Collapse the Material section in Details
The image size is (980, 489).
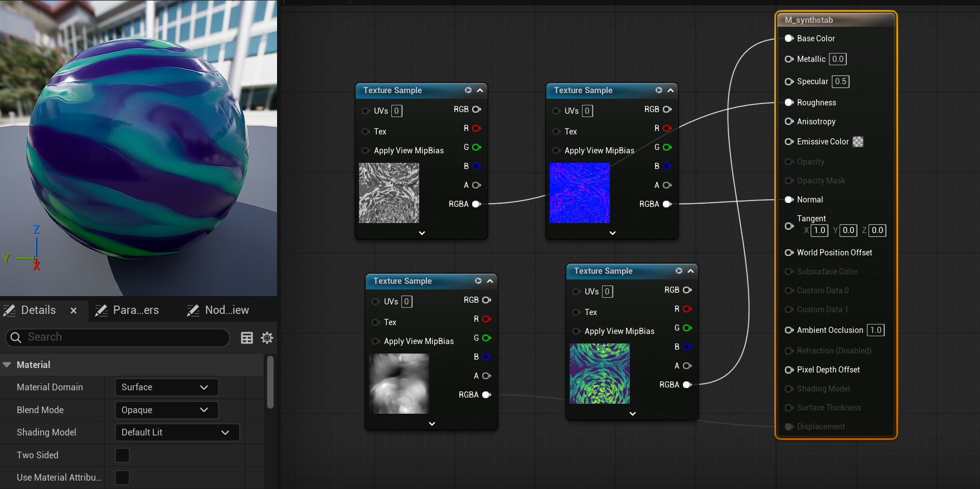point(7,365)
